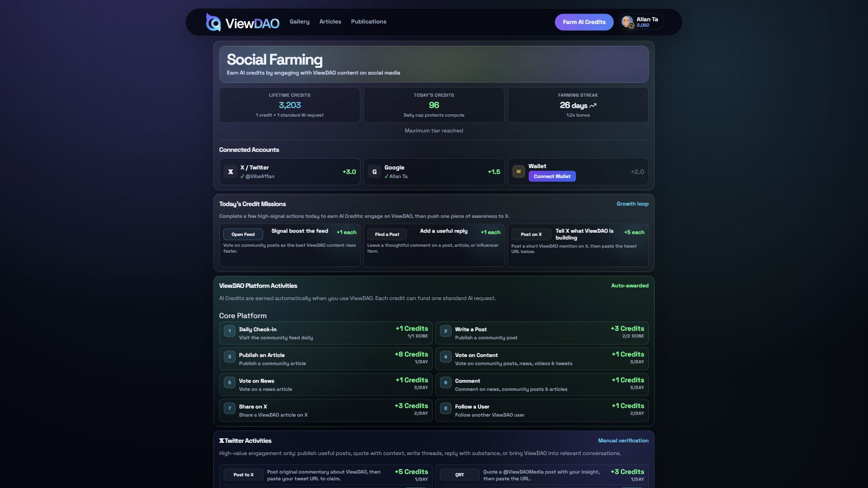The width and height of the screenshot is (868, 488).
Task: Click number badge 8 for Follow a User
Action: pos(446,408)
